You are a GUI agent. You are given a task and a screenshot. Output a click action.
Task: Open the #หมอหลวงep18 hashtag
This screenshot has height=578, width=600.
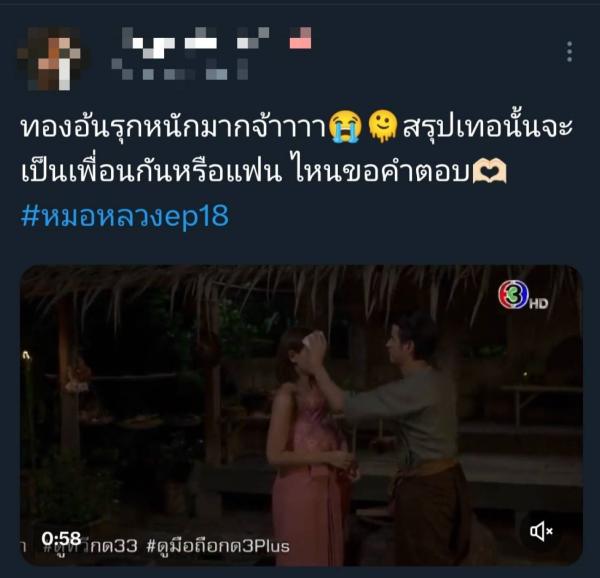click(x=125, y=216)
